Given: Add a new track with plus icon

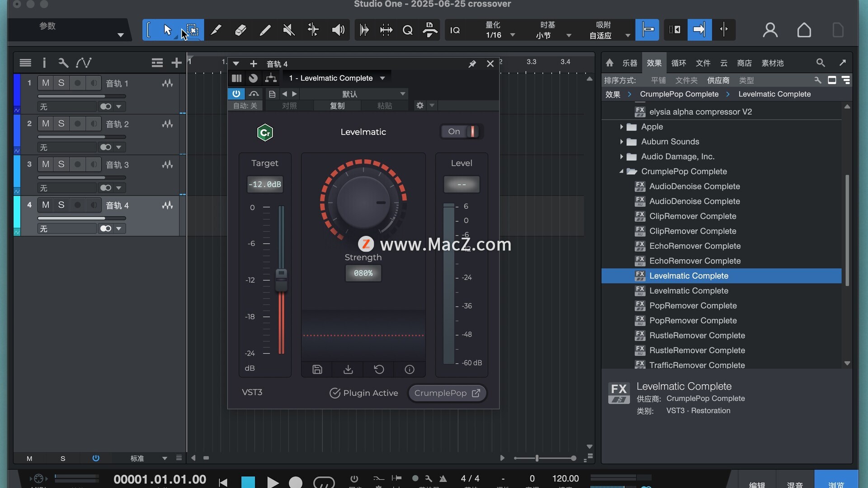Looking at the screenshot, I should [x=176, y=63].
